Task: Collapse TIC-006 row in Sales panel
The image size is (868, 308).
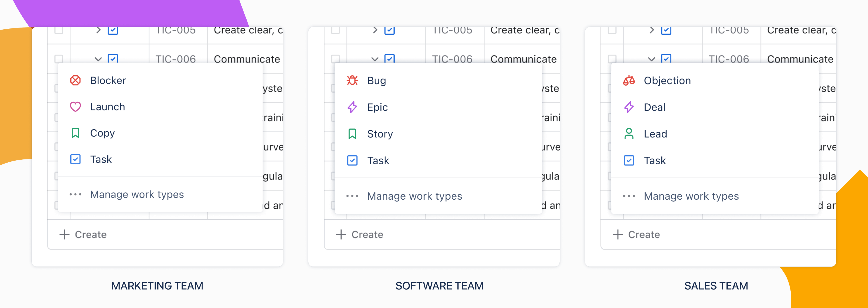Action: (x=651, y=59)
